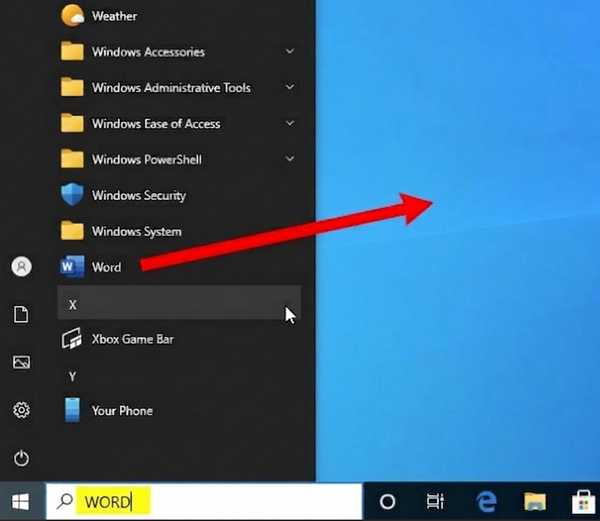Screen dimensions: 600x521
Task: Click the Windows Administrative Tools folder icon
Action: pyautogui.click(x=72, y=87)
